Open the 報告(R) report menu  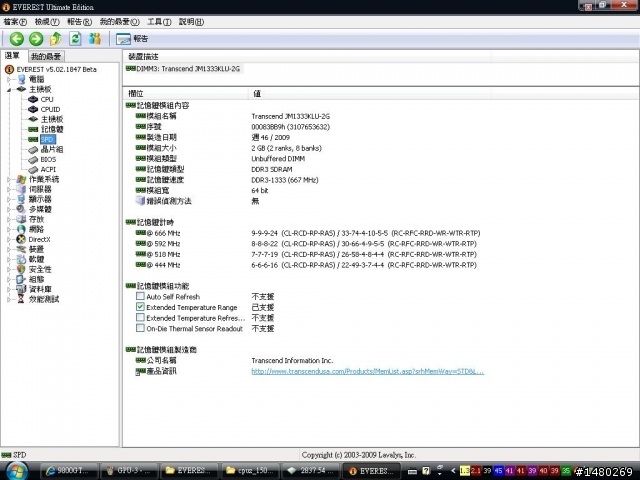(80, 22)
